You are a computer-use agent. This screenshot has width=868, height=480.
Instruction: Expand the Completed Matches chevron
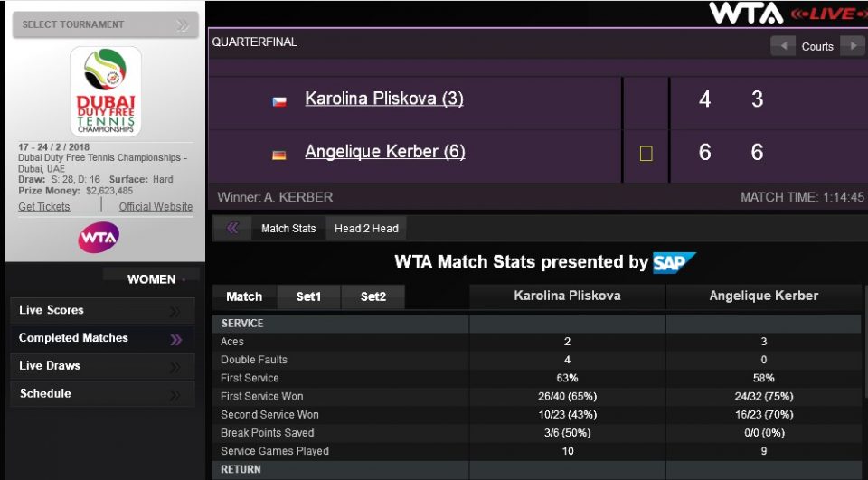tap(175, 339)
